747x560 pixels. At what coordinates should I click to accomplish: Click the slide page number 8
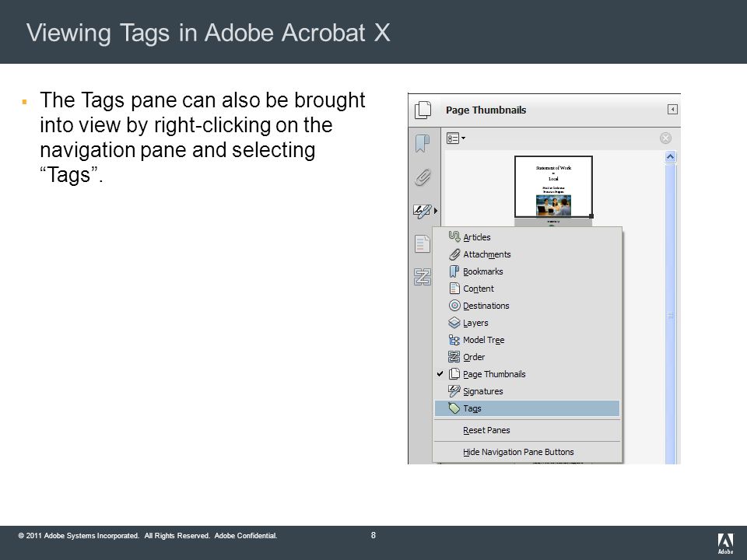373,535
